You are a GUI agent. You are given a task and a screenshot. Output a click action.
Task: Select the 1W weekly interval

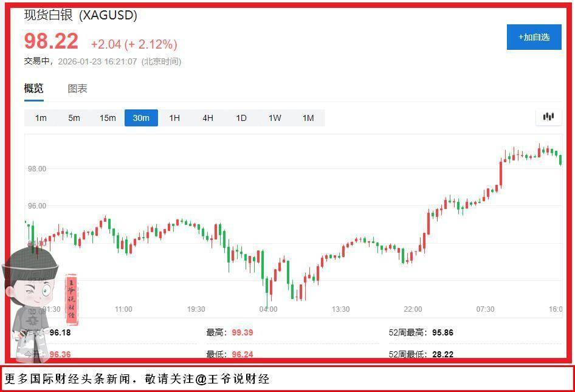[x=275, y=118]
